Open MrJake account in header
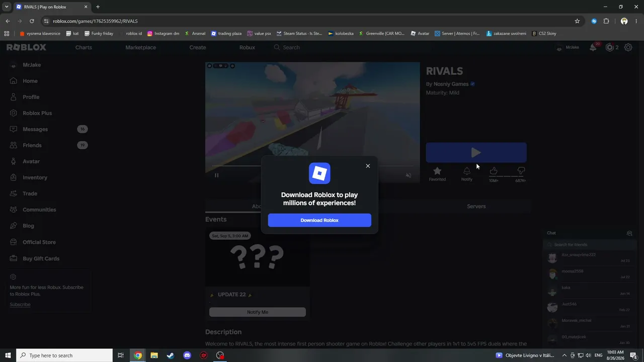Image resolution: width=644 pixels, height=362 pixels. pyautogui.click(x=568, y=47)
